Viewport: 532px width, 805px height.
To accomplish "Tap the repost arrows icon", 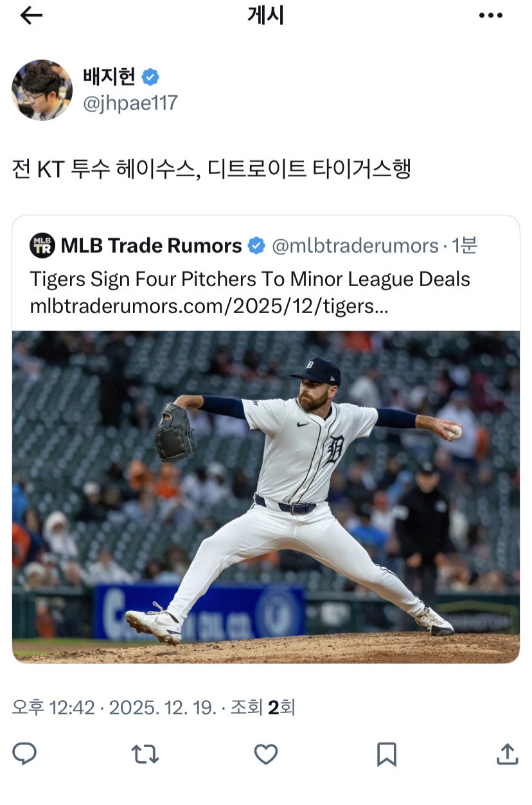I will click(x=145, y=754).
